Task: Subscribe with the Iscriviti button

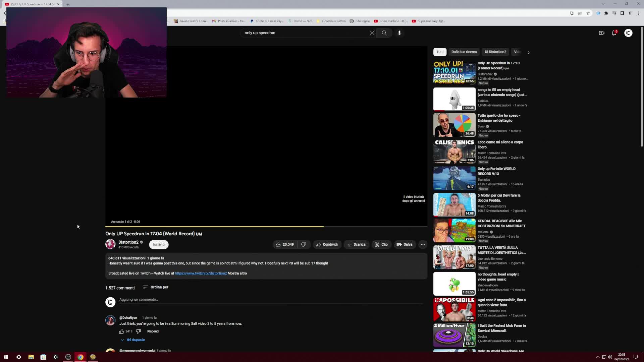Action: (x=159, y=245)
